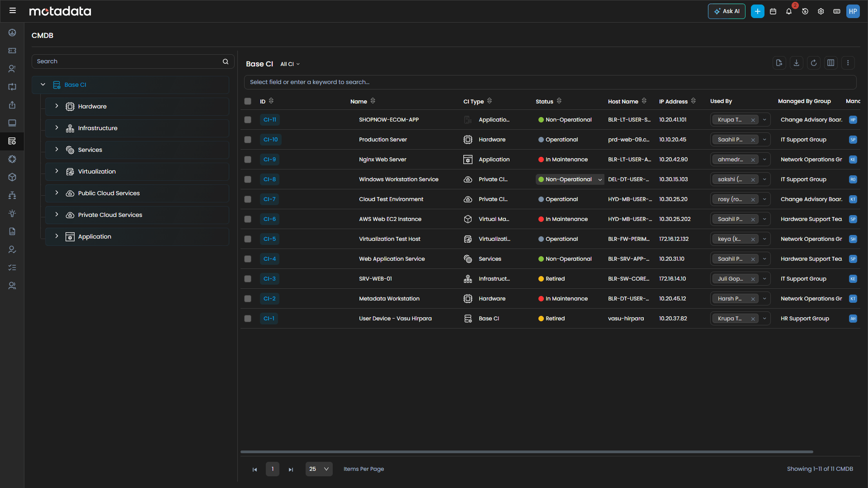
Task: Click the hamburger menu icon top left
Action: coord(13,10)
